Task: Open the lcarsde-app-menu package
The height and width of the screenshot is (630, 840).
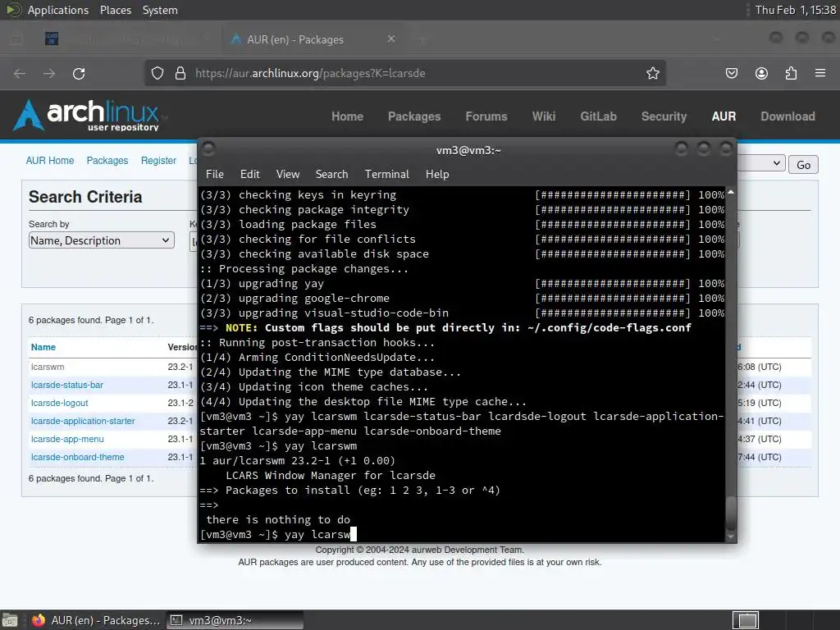Action: pos(67,439)
